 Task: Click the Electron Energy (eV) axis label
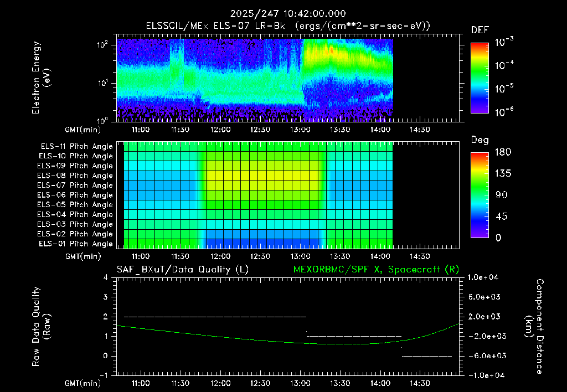point(41,78)
